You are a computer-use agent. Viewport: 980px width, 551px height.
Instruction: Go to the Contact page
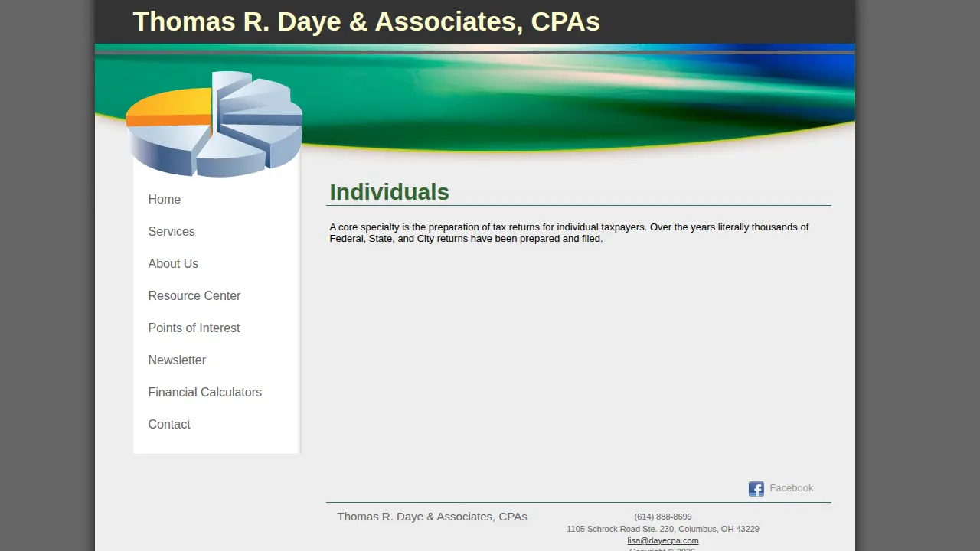[169, 424]
